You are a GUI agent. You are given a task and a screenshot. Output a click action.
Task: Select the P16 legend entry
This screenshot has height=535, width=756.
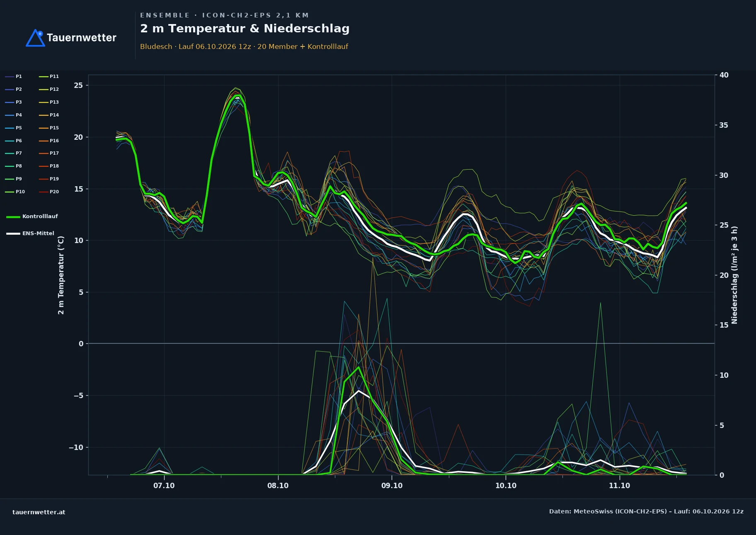49,141
